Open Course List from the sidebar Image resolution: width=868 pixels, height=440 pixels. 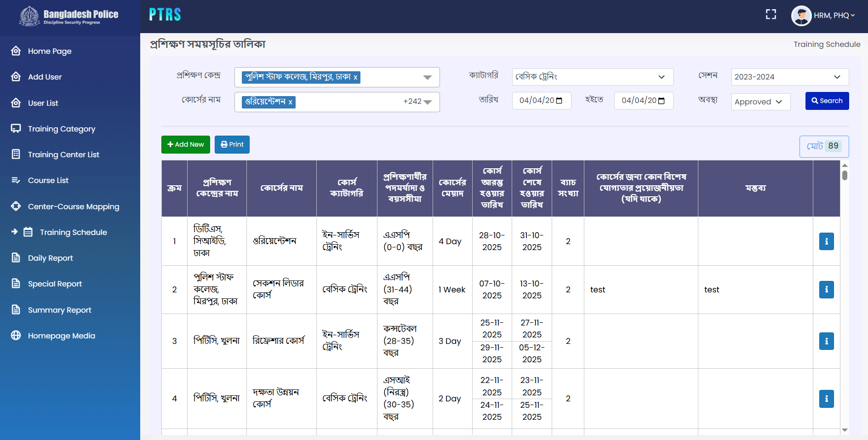pyautogui.click(x=48, y=180)
